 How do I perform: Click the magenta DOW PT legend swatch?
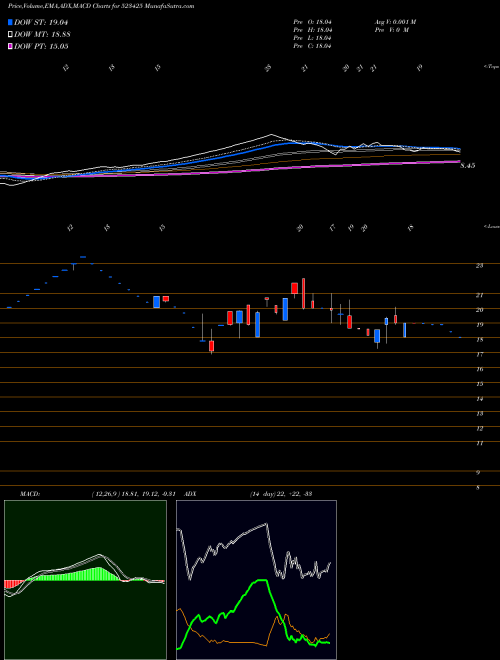pyautogui.click(x=10, y=46)
